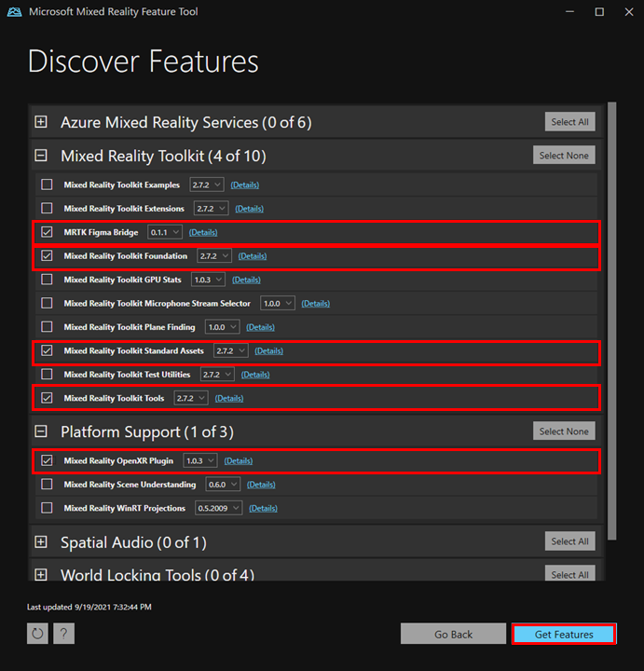Image resolution: width=644 pixels, height=671 pixels.
Task: Open Details link for Toolkit Examples
Action: click(245, 185)
